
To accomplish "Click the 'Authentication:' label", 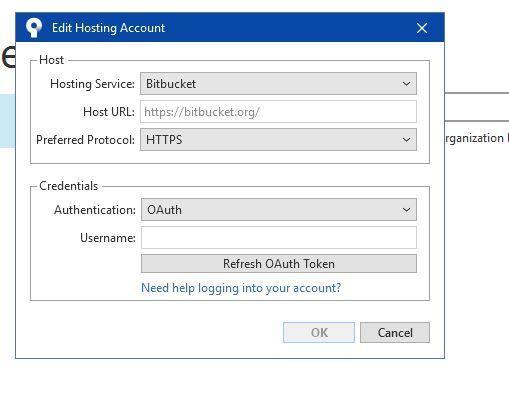I will pyautogui.click(x=95, y=210).
